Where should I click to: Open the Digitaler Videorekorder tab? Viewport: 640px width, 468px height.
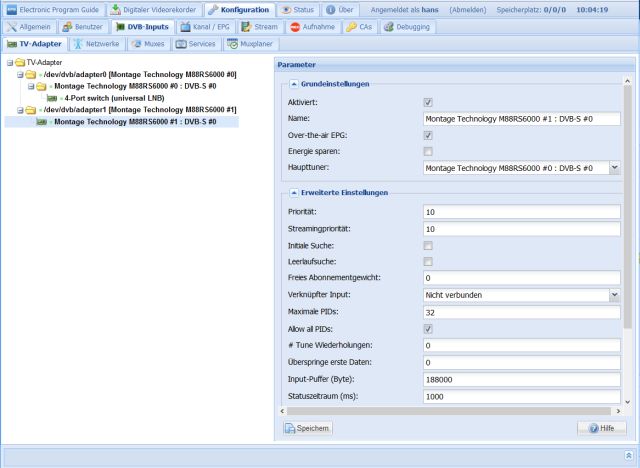point(154,10)
